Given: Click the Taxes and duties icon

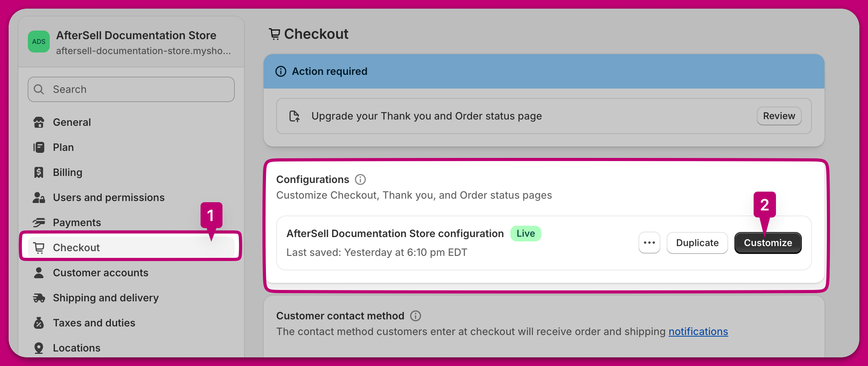Looking at the screenshot, I should (x=39, y=323).
